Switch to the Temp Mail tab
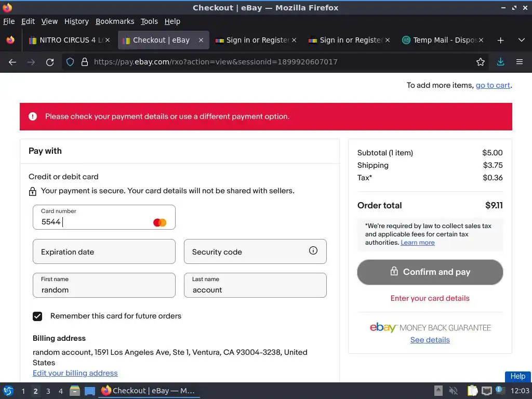 (x=443, y=40)
